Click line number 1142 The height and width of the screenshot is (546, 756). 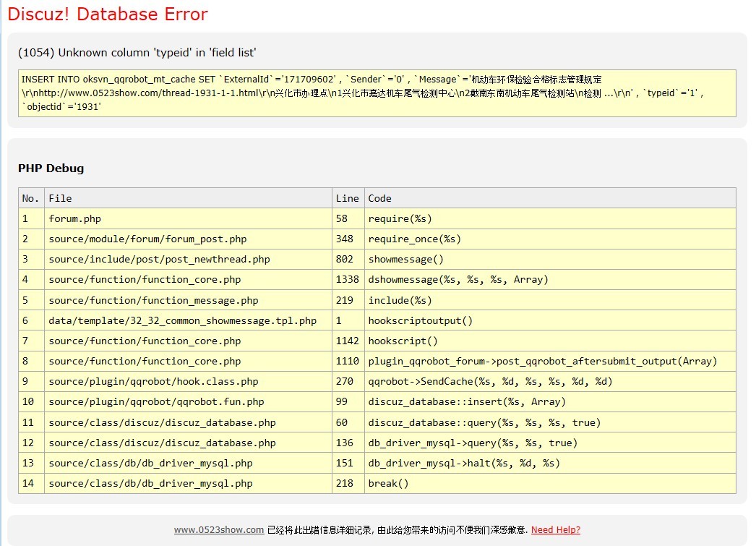click(348, 341)
